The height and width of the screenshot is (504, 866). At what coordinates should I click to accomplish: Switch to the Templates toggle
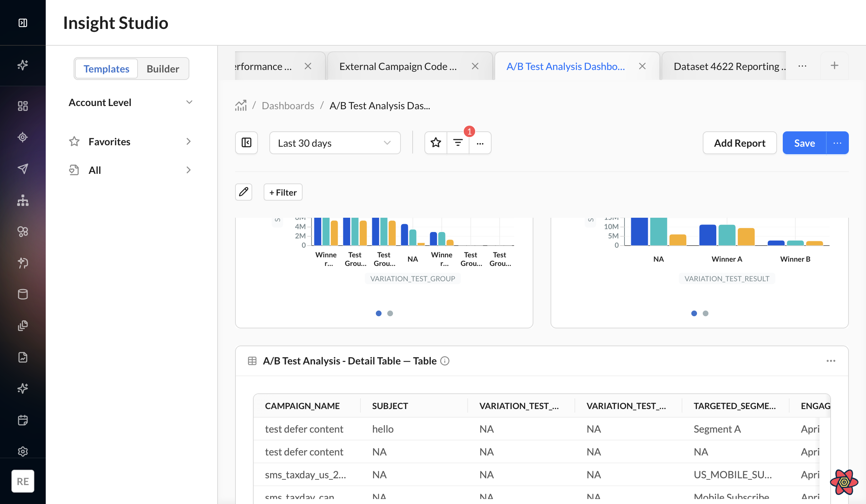pyautogui.click(x=106, y=69)
